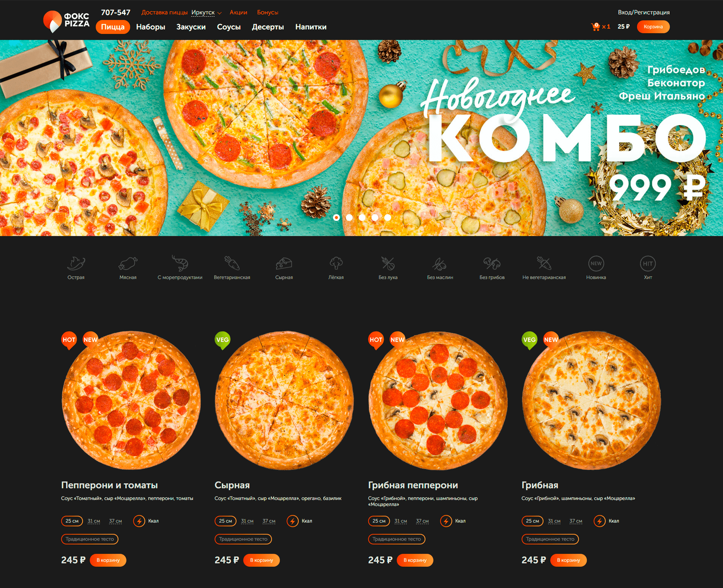The height and width of the screenshot is (588, 723).
Task: Expand Традиционное тесто option for Сырная
Action: coord(243,539)
